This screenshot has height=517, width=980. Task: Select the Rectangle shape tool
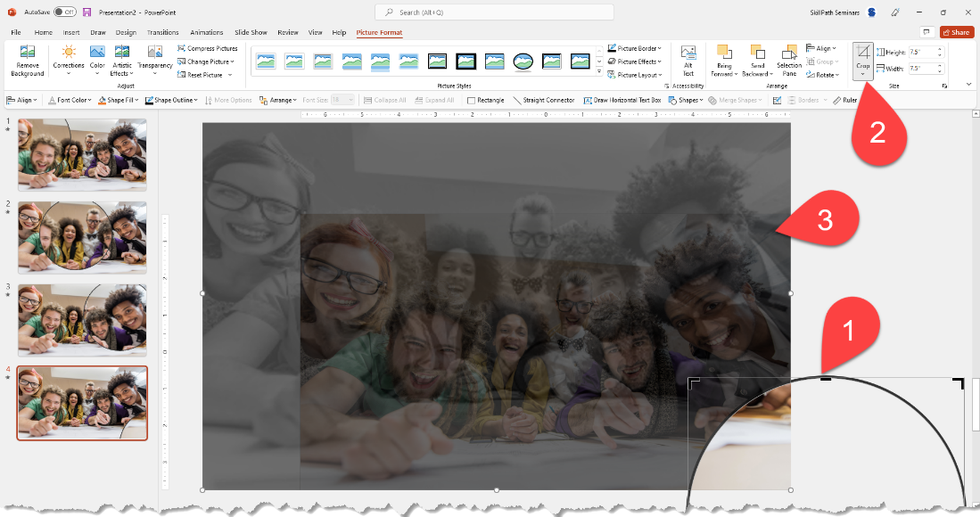(486, 100)
